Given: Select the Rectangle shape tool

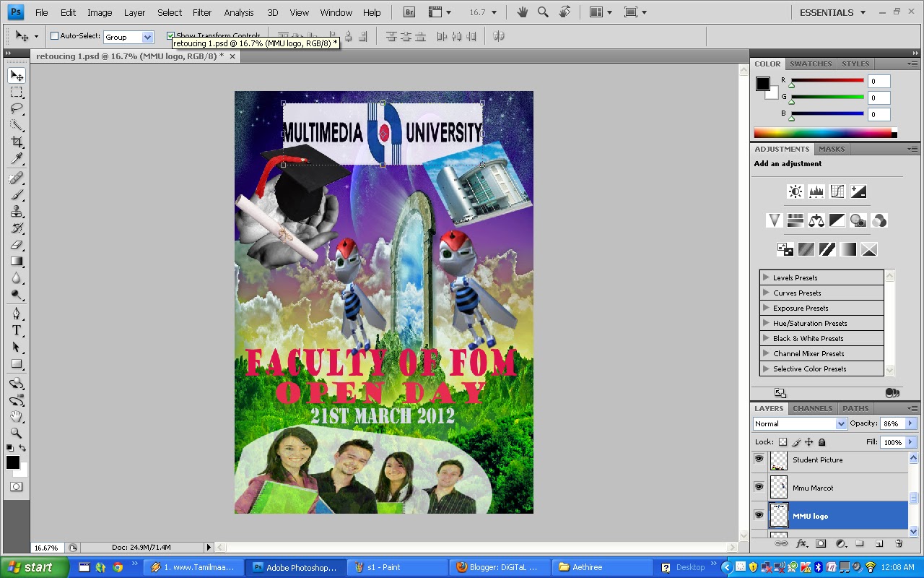Looking at the screenshot, I should pos(17,363).
